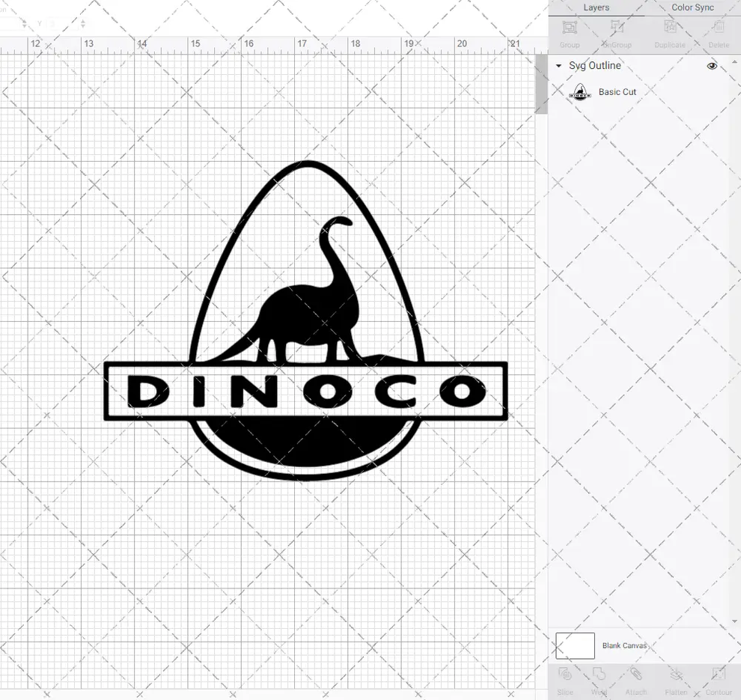Screen dimensions: 741x700
Task: Toggle visibility of the Svg Outline group
Action: coord(712,65)
